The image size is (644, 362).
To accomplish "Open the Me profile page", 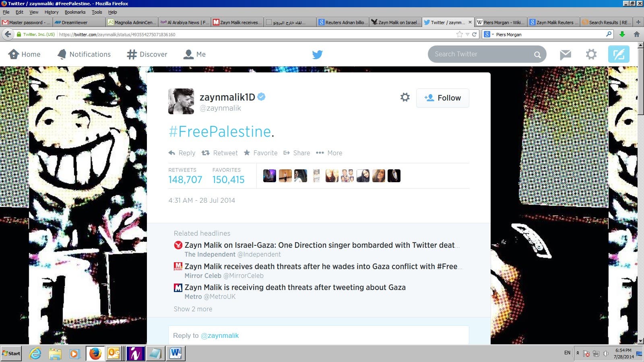I will coord(194,54).
